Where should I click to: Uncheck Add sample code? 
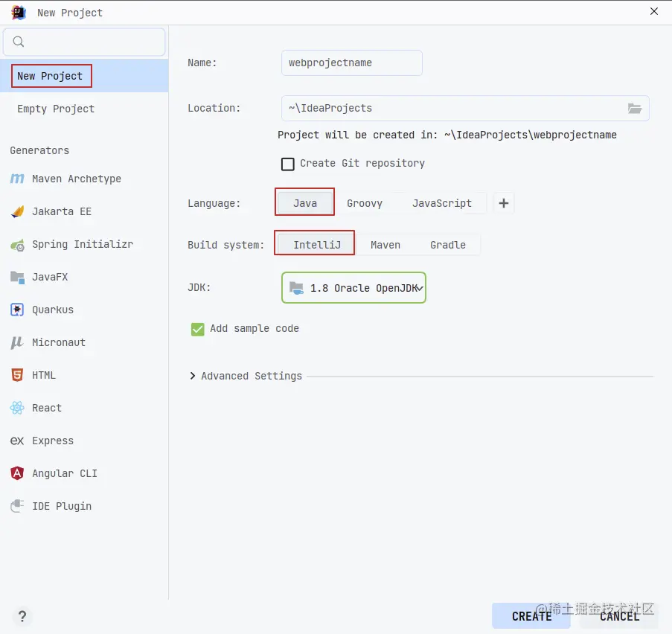pyautogui.click(x=197, y=329)
